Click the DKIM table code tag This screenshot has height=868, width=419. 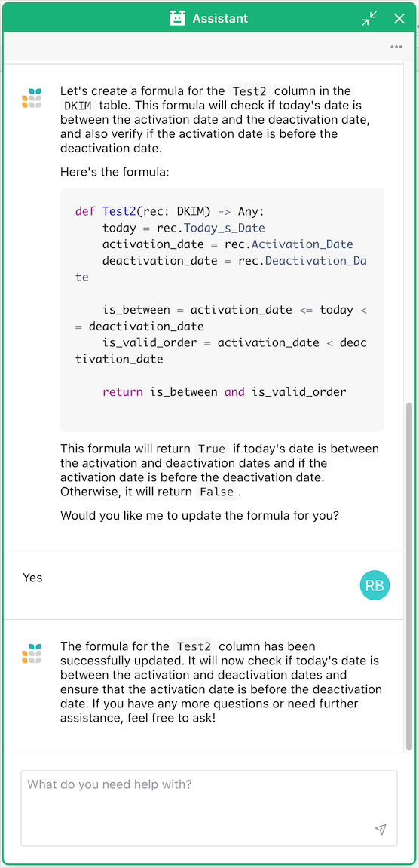[78, 105]
